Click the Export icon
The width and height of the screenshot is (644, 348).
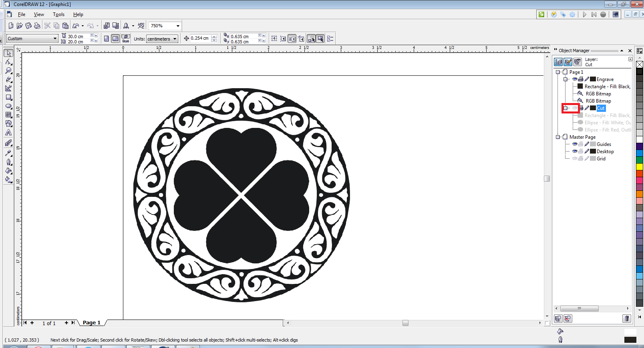pyautogui.click(x=116, y=26)
